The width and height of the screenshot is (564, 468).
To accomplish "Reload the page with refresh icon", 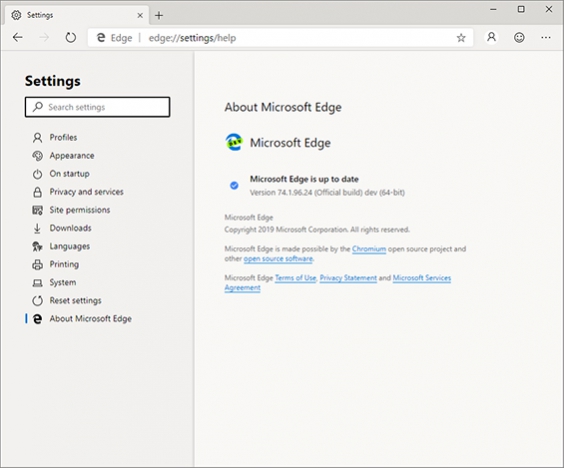I will (x=71, y=37).
